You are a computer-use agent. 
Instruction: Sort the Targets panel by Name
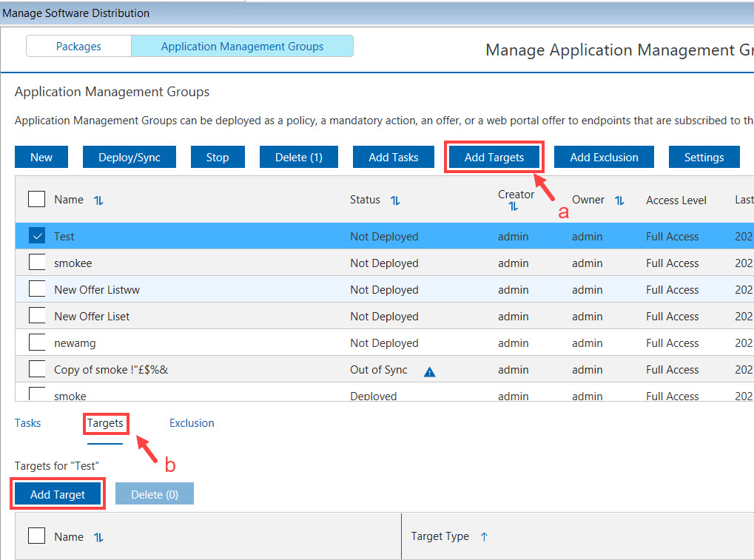point(98,536)
